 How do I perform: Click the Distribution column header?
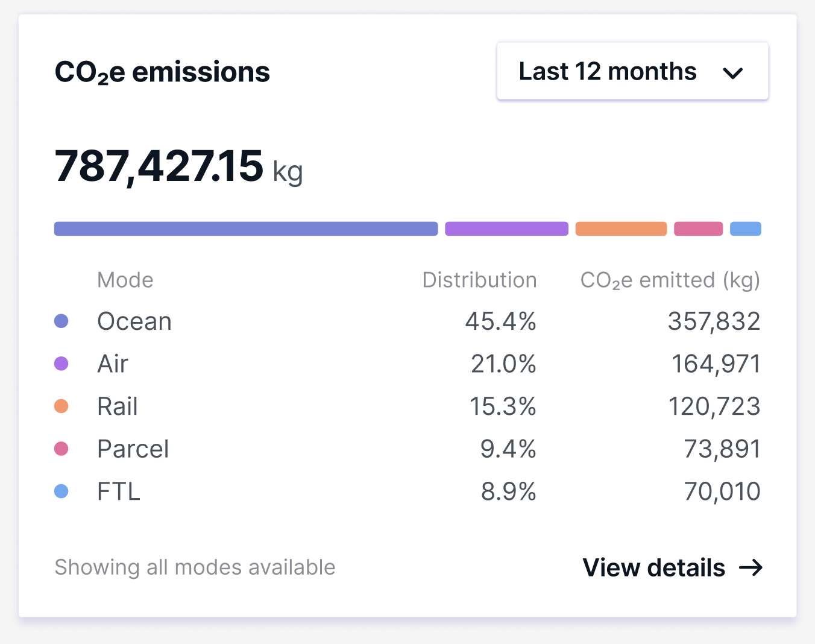click(479, 280)
